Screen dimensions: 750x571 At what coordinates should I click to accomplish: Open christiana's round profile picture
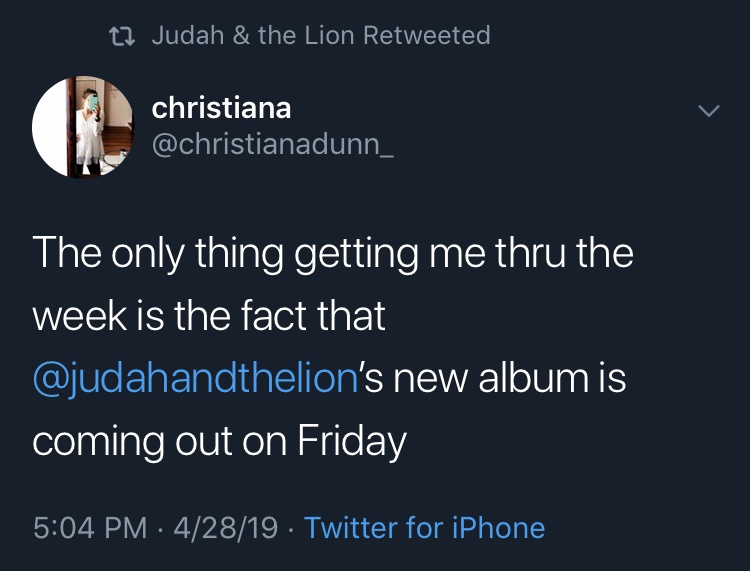point(83,127)
